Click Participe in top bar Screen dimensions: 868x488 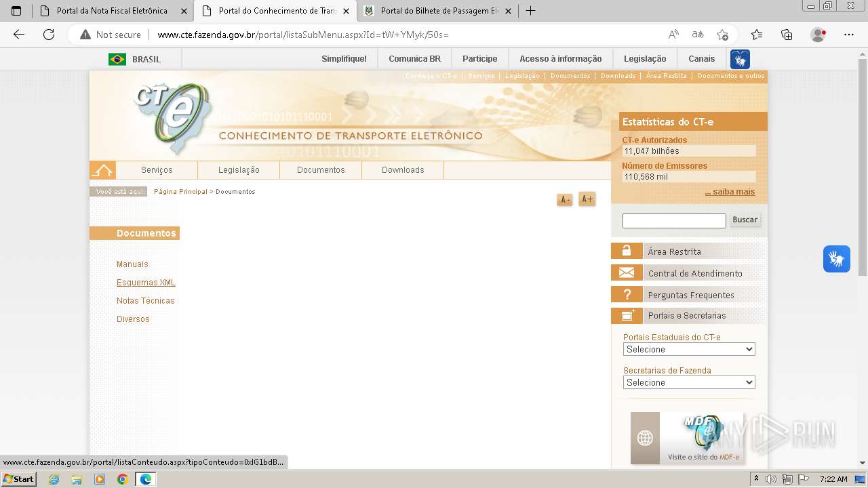click(x=480, y=59)
